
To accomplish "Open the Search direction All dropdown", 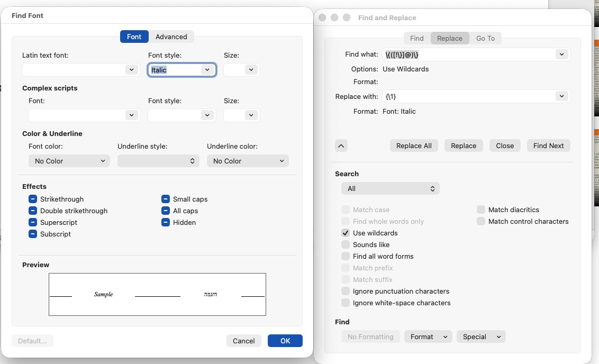I will pos(391,189).
